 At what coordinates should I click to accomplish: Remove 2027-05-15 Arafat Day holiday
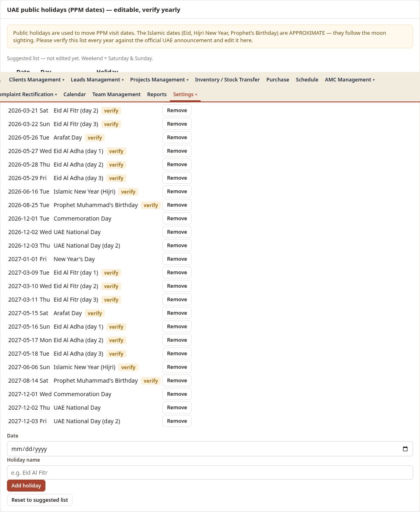[177, 313]
